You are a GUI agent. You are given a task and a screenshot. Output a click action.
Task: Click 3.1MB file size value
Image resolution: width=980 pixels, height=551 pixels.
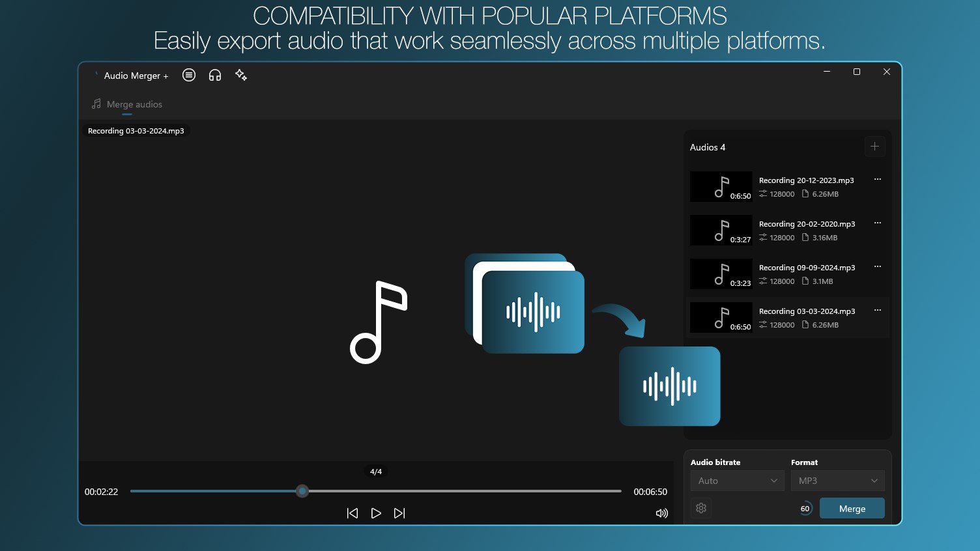tap(823, 281)
